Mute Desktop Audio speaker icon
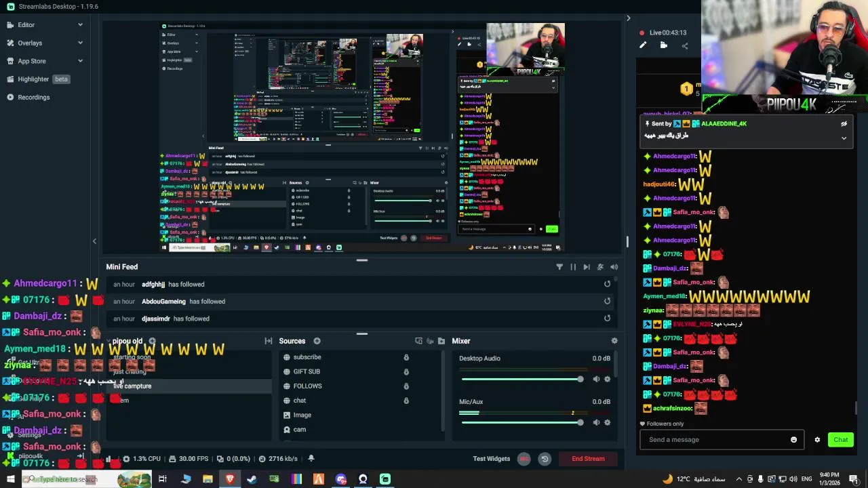The image size is (868, 488). point(596,379)
